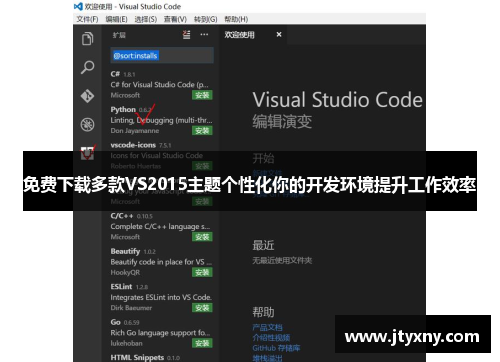Click 'Integrates ESLint into VS Code' text
500x362 pixels.
[161, 297]
